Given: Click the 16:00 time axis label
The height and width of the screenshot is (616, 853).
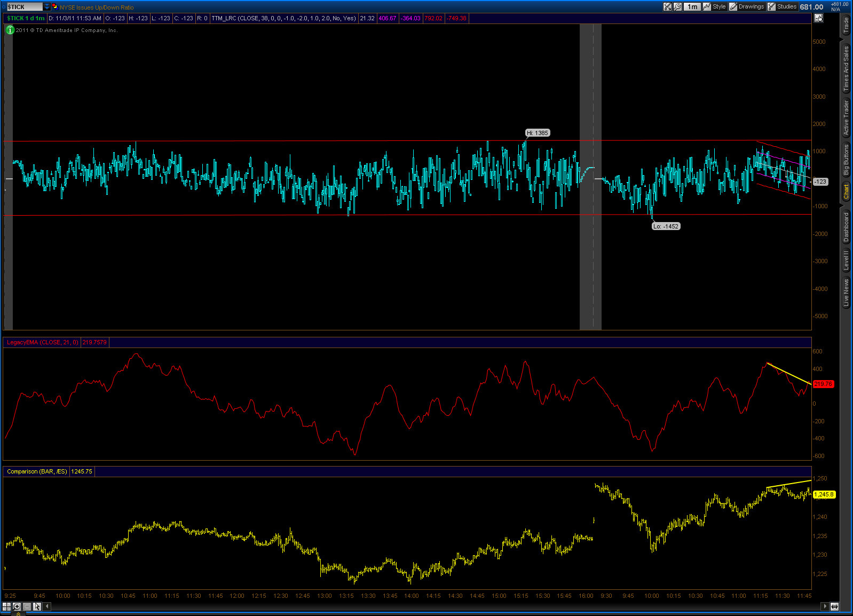Looking at the screenshot, I should (586, 596).
